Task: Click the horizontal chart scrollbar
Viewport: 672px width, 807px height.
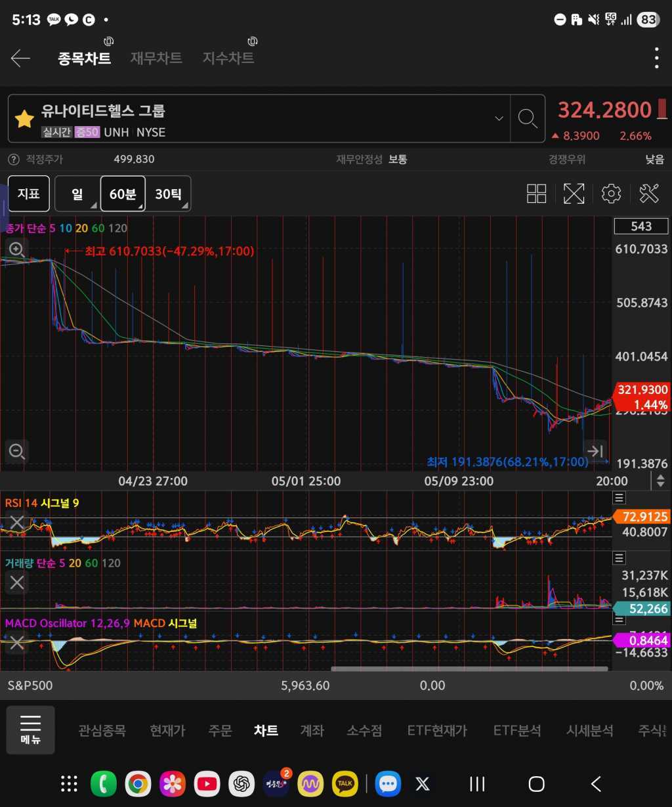Action: click(469, 669)
